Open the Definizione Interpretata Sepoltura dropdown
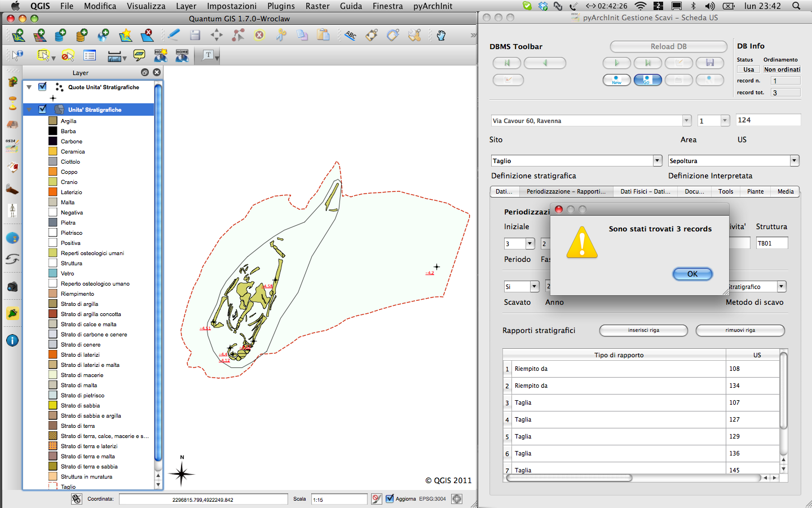 [794, 161]
